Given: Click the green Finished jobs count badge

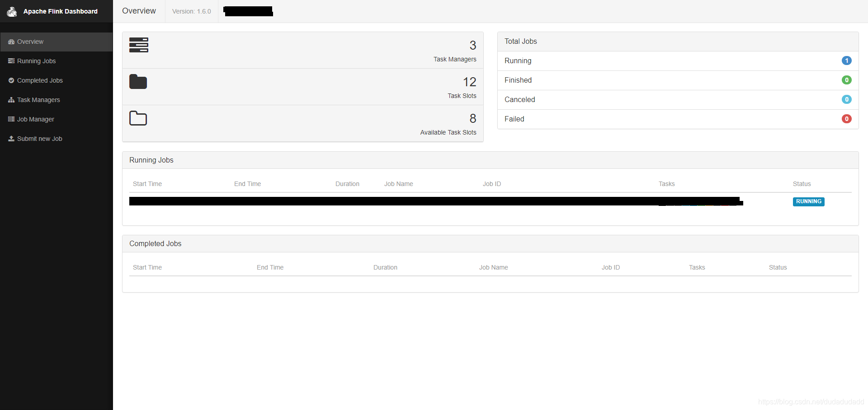Looking at the screenshot, I should pyautogui.click(x=847, y=80).
